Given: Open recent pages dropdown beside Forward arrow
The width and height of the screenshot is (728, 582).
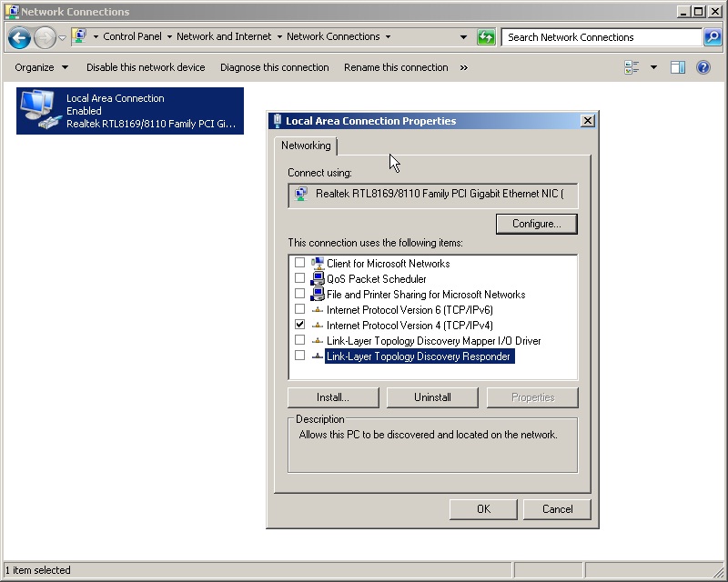Looking at the screenshot, I should point(62,38).
